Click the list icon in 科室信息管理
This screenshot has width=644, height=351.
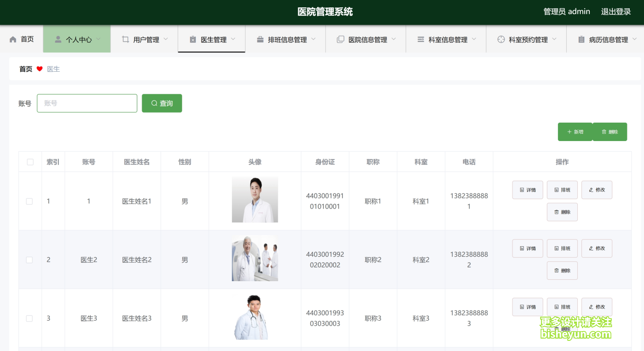click(420, 40)
